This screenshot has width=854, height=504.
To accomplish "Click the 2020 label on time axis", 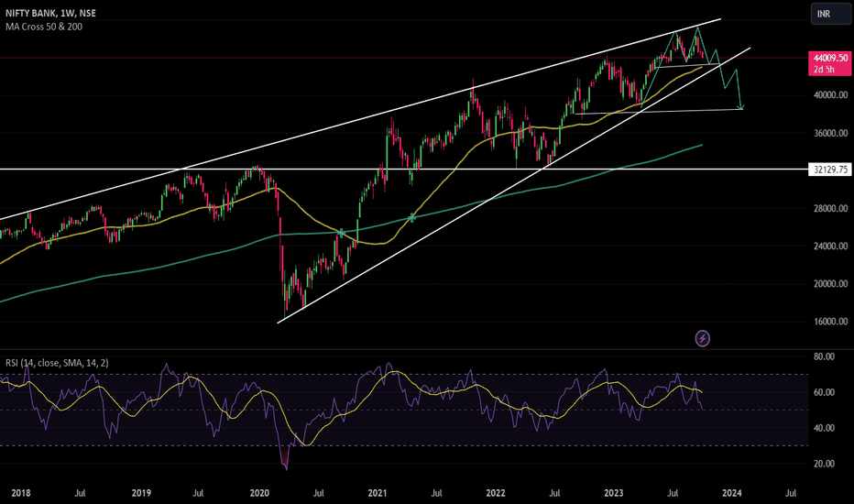I will 259,493.
